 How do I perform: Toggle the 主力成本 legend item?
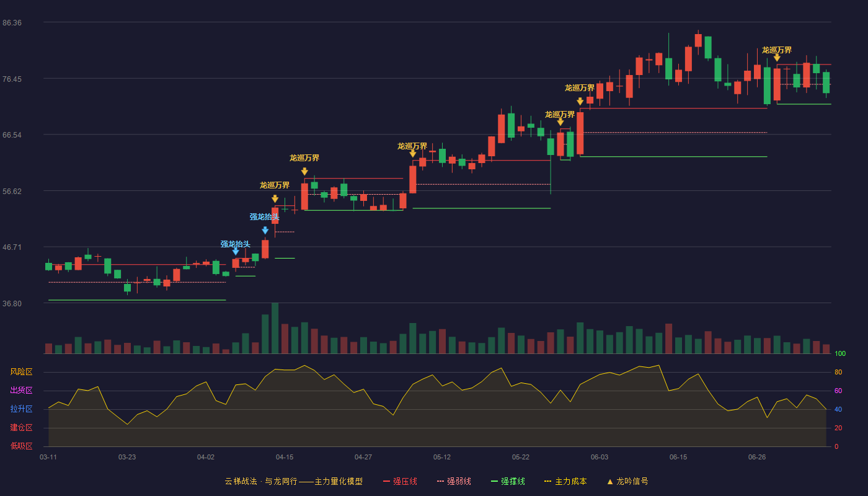[x=565, y=481]
